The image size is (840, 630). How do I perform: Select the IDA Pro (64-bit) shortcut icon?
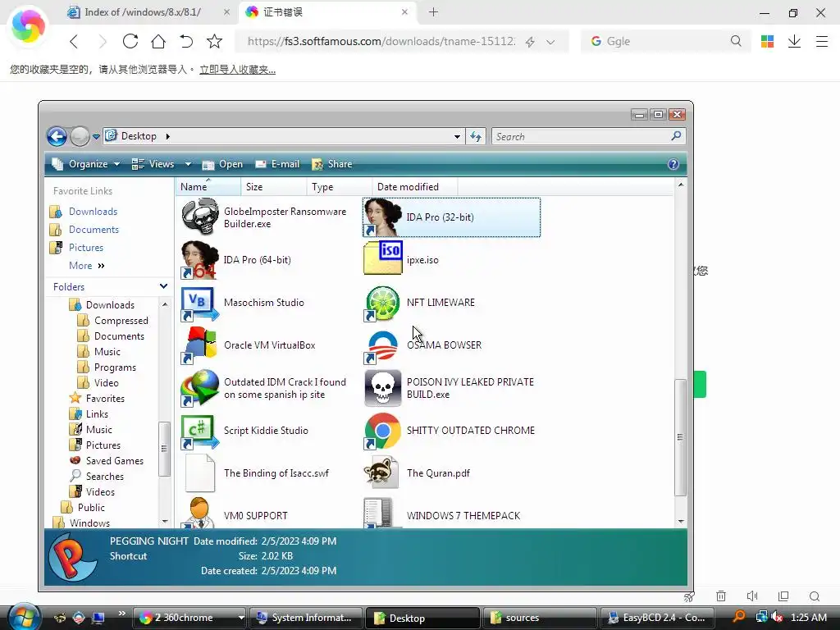(x=200, y=260)
